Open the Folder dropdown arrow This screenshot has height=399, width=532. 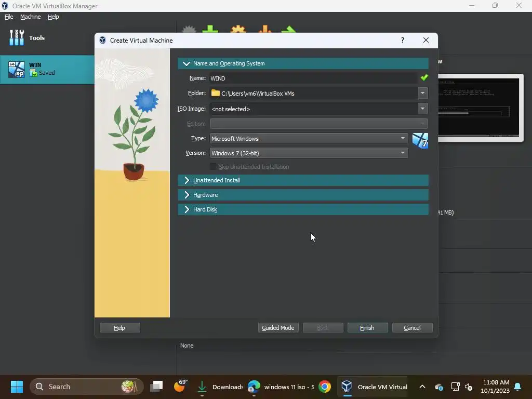pyautogui.click(x=423, y=93)
